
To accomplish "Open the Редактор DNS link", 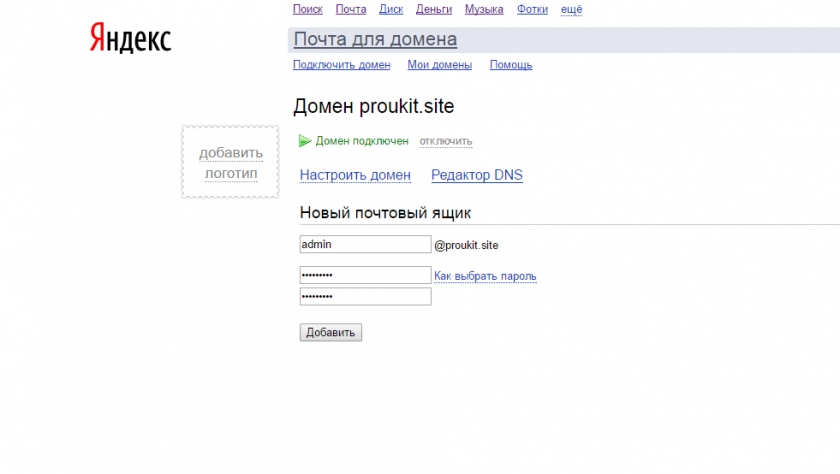I will tap(476, 175).
